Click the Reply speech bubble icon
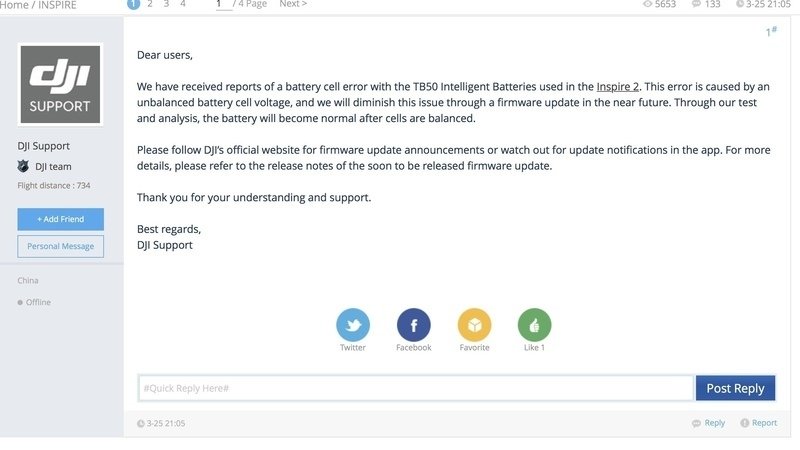 [696, 423]
